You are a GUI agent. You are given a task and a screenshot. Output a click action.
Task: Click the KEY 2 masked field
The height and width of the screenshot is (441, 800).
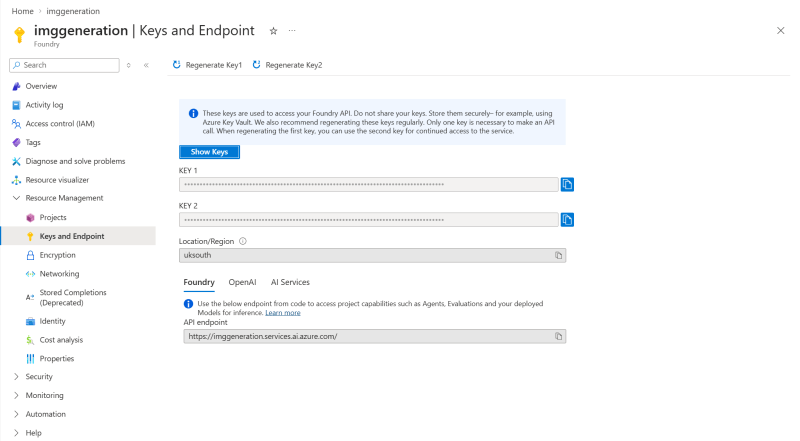point(368,219)
